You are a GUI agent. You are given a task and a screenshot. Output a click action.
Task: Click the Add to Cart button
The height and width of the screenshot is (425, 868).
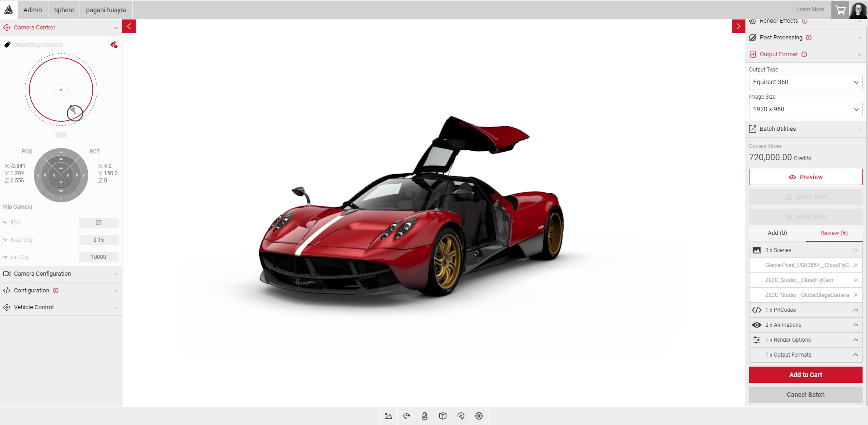click(806, 375)
